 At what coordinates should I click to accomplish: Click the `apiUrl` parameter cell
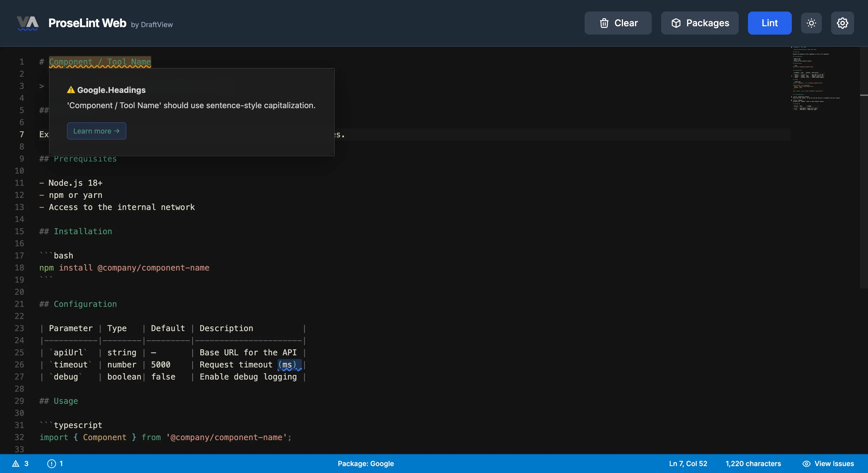coord(68,353)
